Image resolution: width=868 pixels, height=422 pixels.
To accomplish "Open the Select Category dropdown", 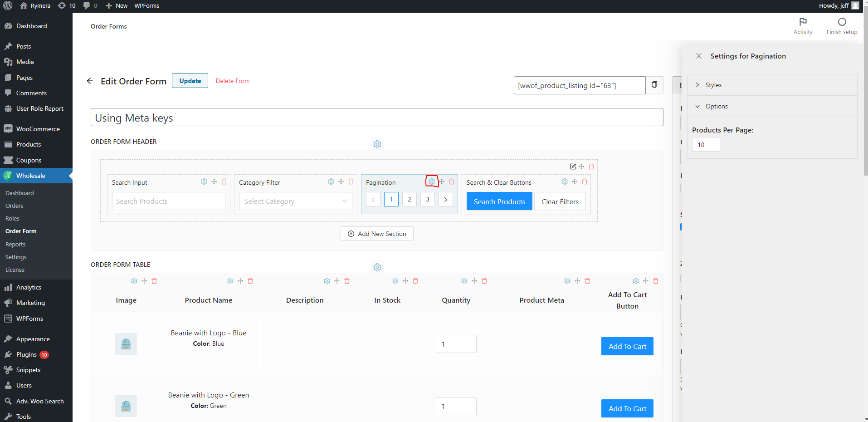I will pos(295,201).
